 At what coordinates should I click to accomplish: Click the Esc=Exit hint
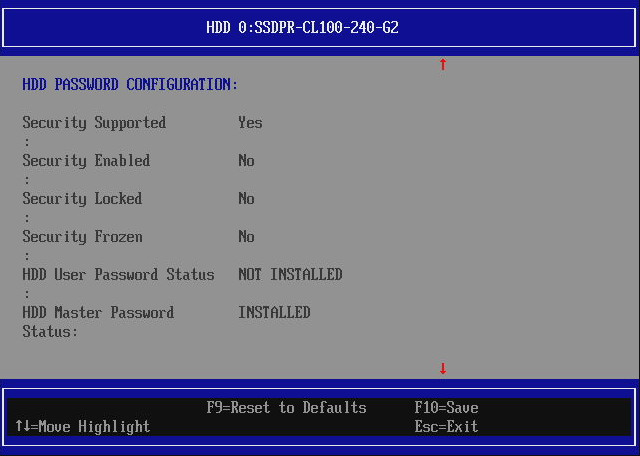(x=446, y=427)
